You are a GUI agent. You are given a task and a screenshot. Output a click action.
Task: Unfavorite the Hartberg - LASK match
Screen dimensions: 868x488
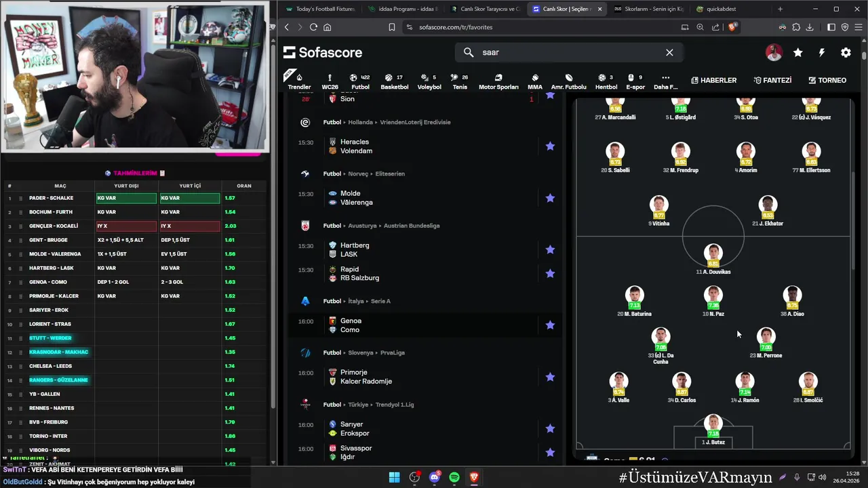(550, 249)
